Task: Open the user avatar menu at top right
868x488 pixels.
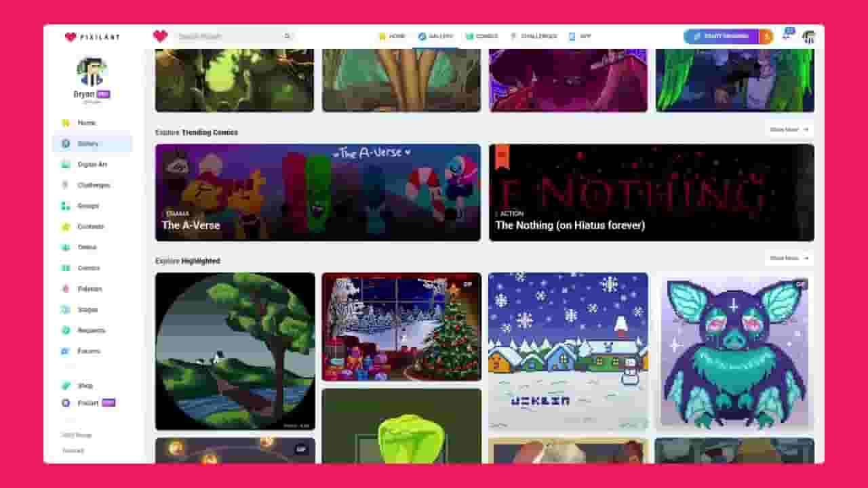Action: pyautogui.click(x=808, y=37)
